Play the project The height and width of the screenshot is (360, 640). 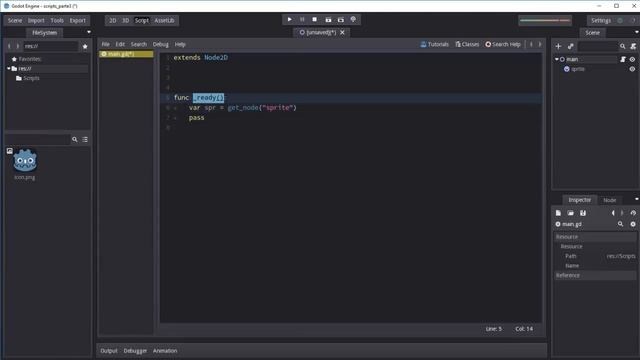(289, 19)
